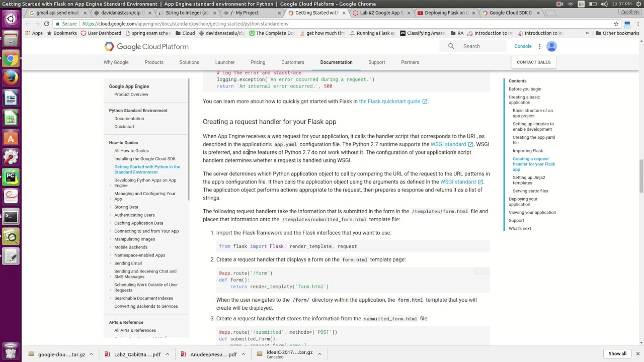This screenshot has height=362, width=644.
Task: Open dropdown for google-clou tar.gz download
Action: [91, 354]
